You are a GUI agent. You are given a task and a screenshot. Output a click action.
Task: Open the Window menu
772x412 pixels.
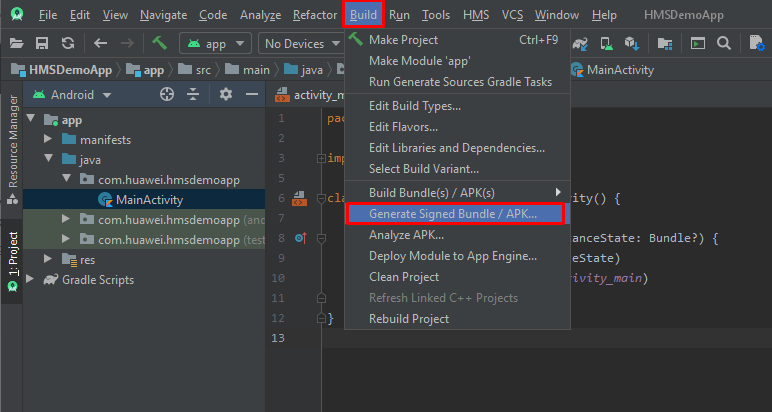[558, 15]
